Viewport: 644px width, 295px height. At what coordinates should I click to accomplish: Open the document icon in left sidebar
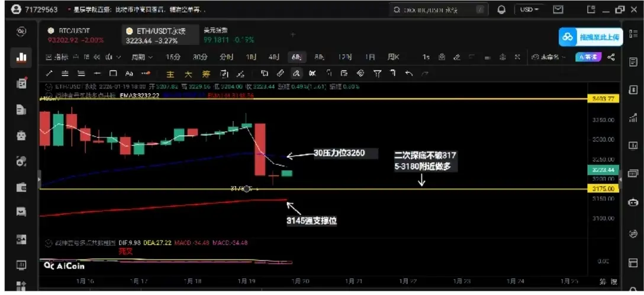tap(21, 109)
